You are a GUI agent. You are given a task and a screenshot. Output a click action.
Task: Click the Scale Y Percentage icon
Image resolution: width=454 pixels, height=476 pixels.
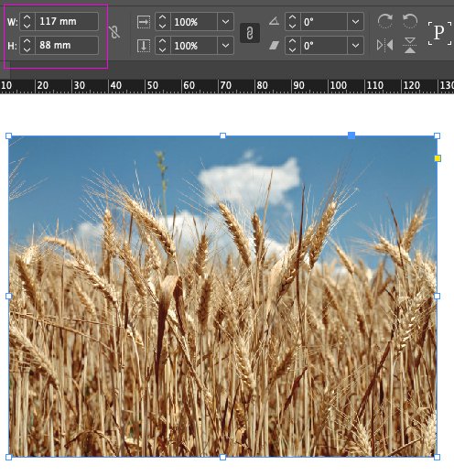click(144, 46)
